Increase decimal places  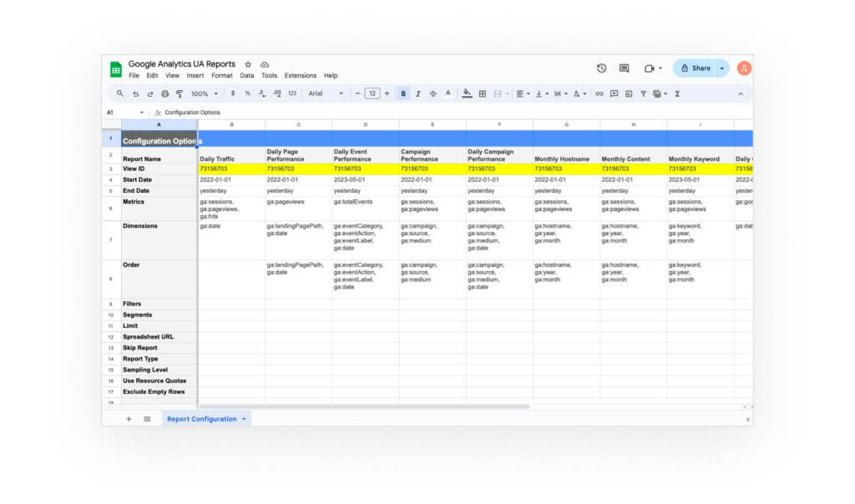click(277, 93)
